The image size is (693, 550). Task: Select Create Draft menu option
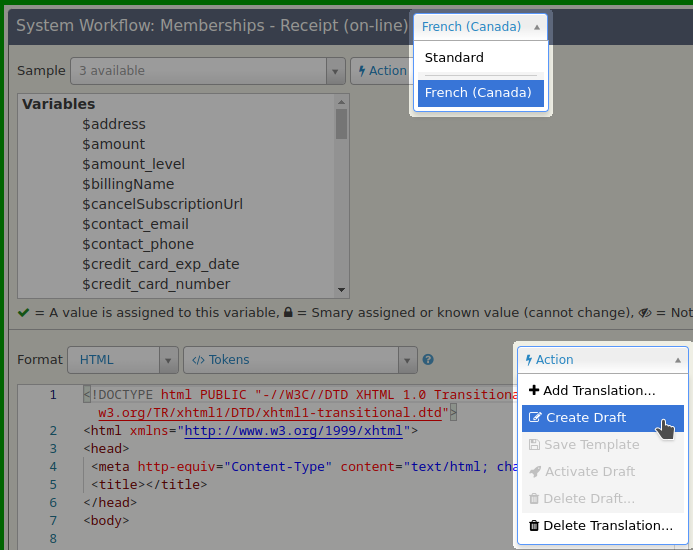pos(586,418)
